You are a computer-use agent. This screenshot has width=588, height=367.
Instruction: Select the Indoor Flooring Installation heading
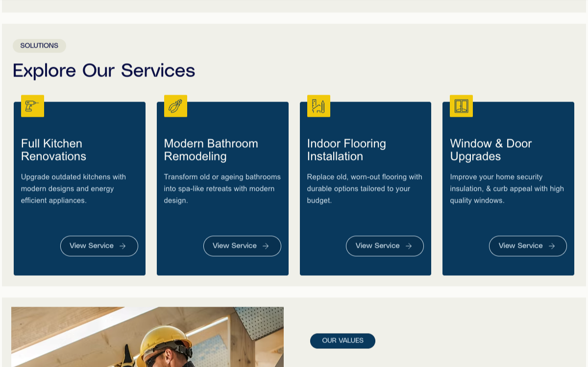pyautogui.click(x=346, y=150)
